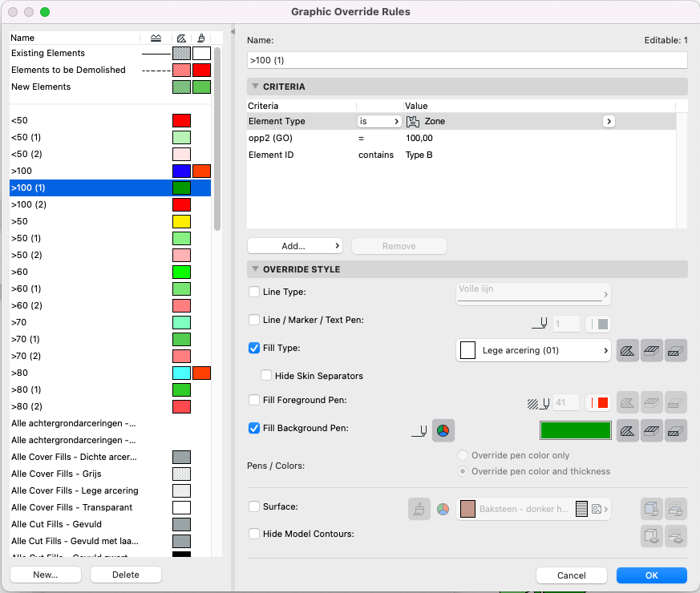Click the pen icon beside Fill Background Pen
The width and height of the screenshot is (700, 593).
419,431
